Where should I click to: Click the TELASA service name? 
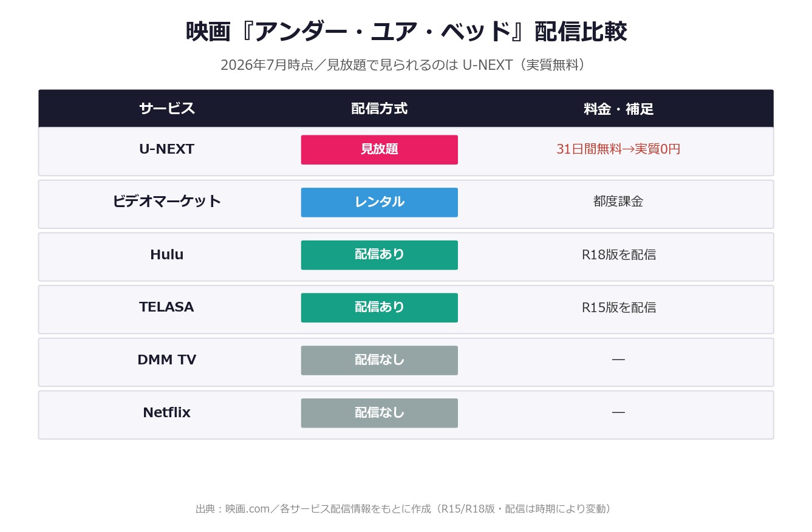(x=166, y=307)
